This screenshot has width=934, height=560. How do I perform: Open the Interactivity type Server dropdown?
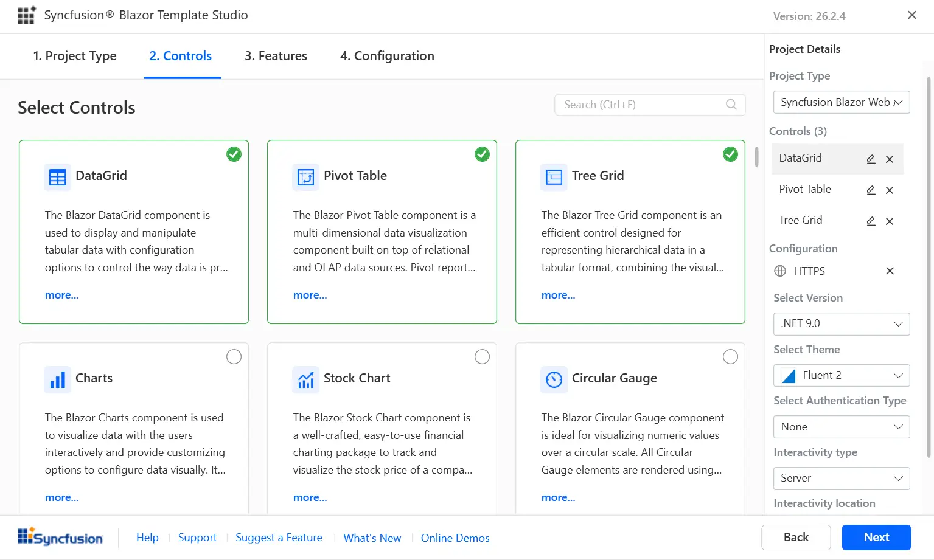click(841, 479)
